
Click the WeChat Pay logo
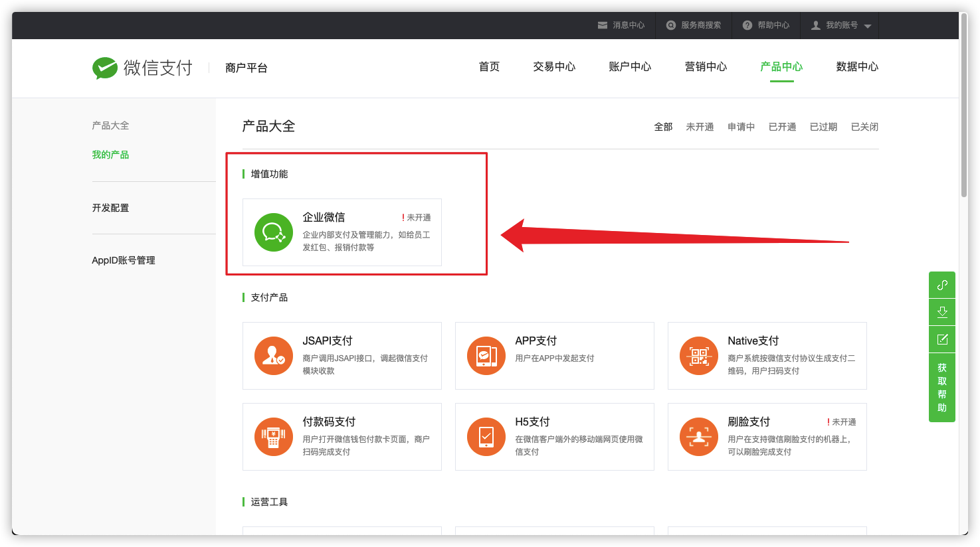pyautogui.click(x=142, y=68)
